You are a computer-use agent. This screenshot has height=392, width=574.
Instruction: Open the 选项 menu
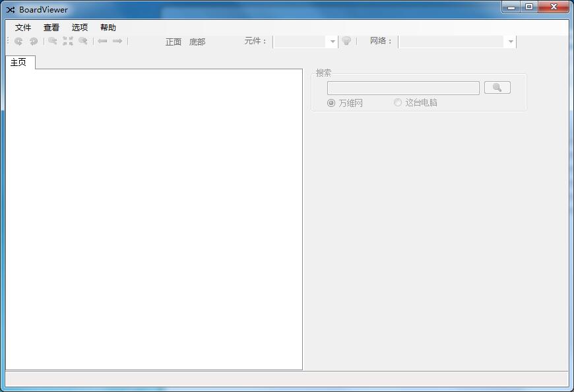pos(79,27)
